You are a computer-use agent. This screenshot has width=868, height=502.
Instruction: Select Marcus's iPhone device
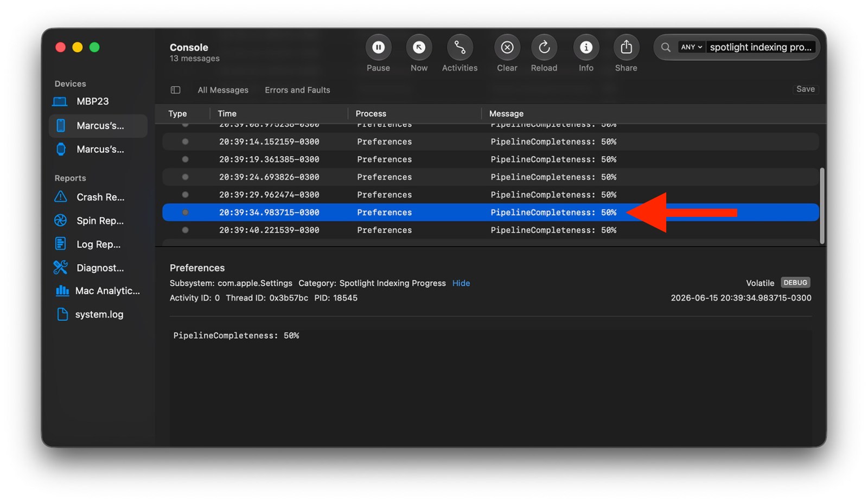click(x=98, y=126)
